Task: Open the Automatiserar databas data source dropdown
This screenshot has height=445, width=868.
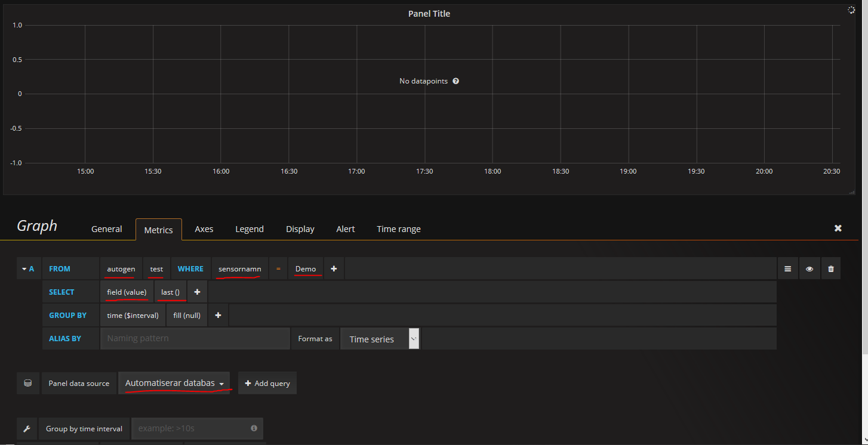Action: pos(174,383)
